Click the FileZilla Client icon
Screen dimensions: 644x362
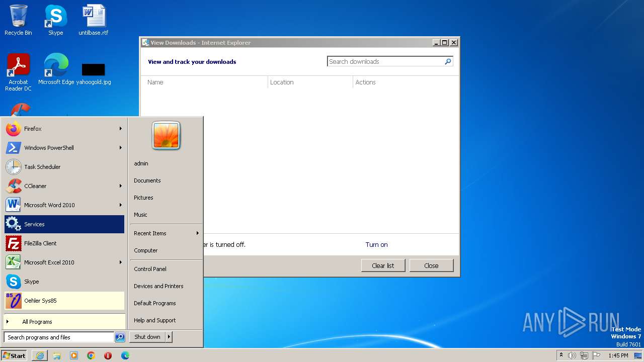point(14,243)
